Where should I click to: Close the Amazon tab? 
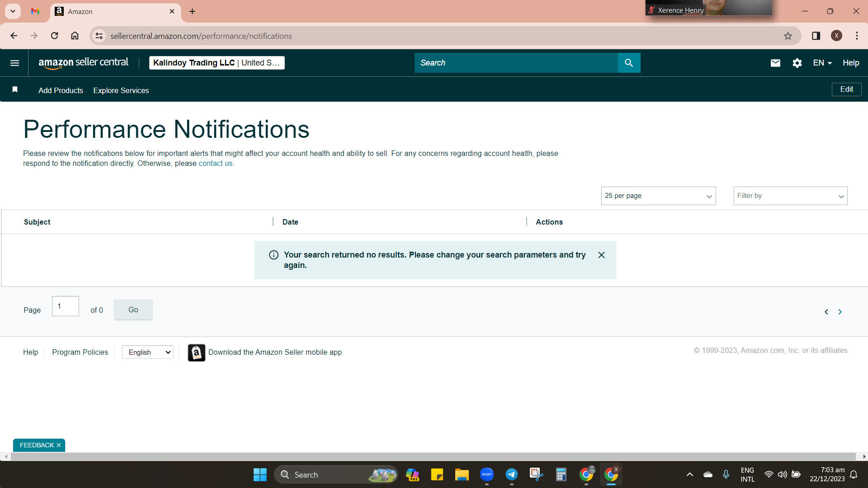coord(172,11)
